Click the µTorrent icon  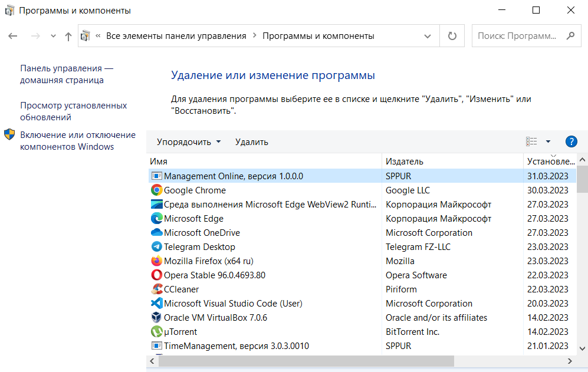click(x=156, y=331)
